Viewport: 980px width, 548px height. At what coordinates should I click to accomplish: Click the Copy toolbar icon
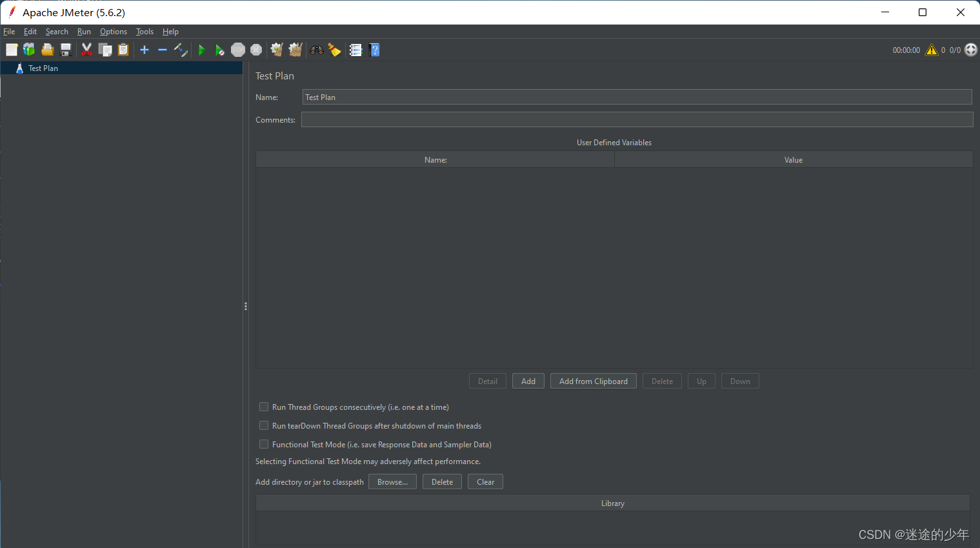[105, 50]
